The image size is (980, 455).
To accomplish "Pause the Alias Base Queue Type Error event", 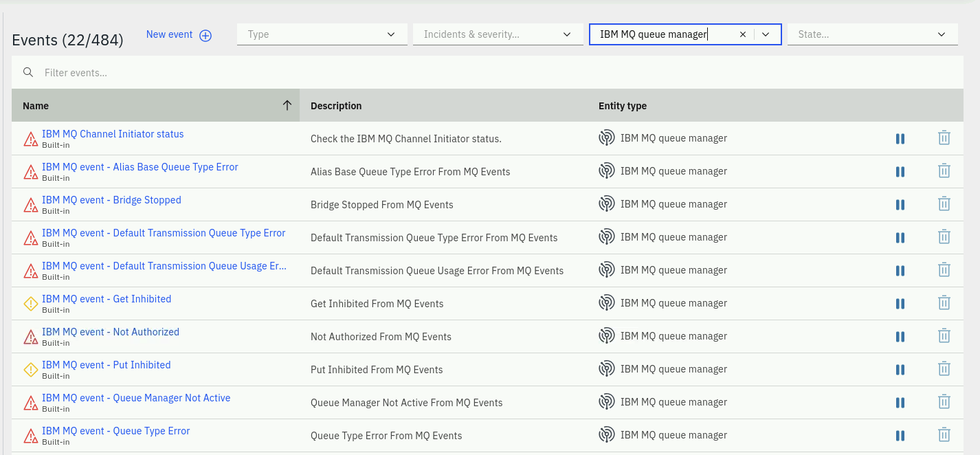I will (x=900, y=172).
